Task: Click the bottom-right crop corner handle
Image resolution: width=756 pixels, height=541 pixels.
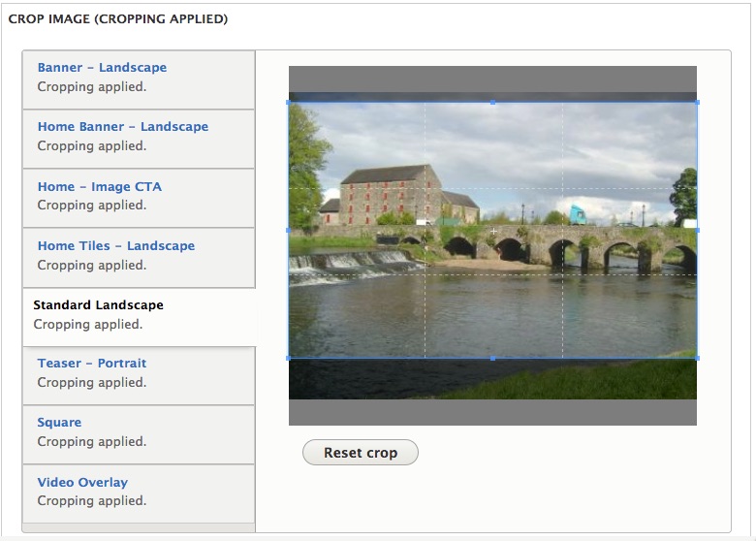Action: (697, 359)
